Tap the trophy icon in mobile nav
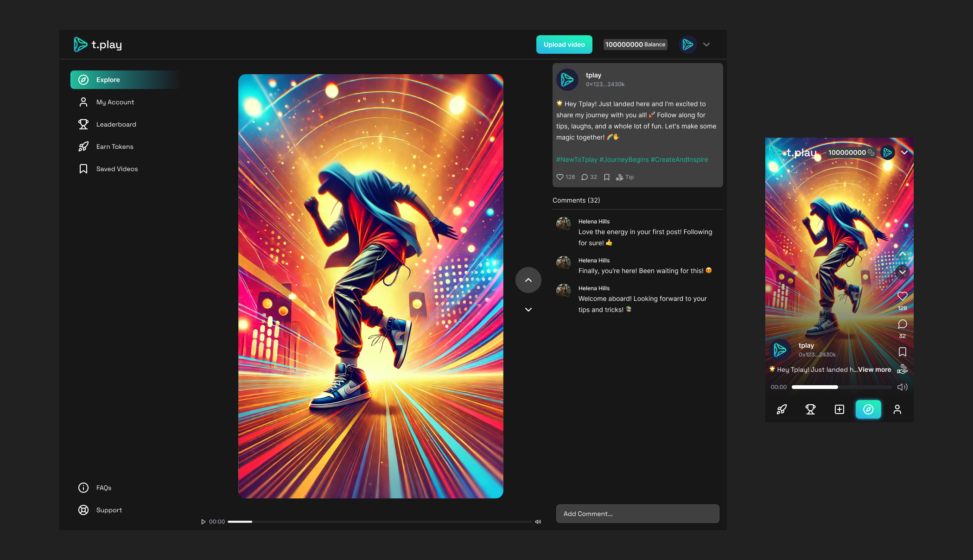 point(810,409)
